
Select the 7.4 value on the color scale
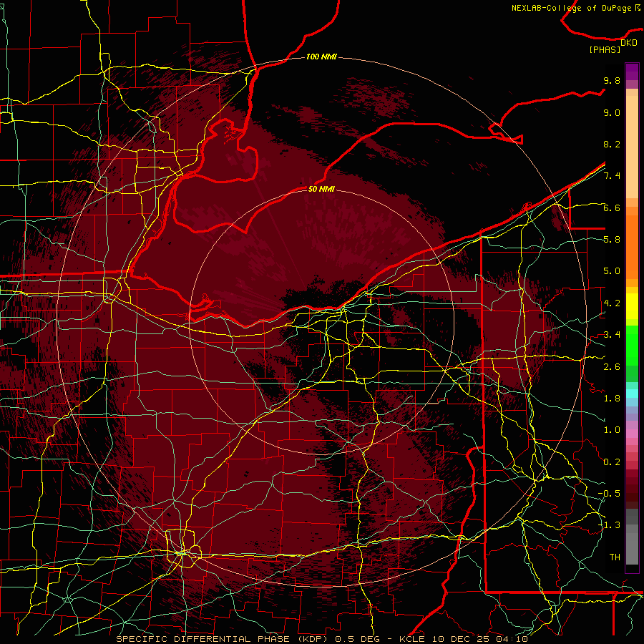point(612,176)
